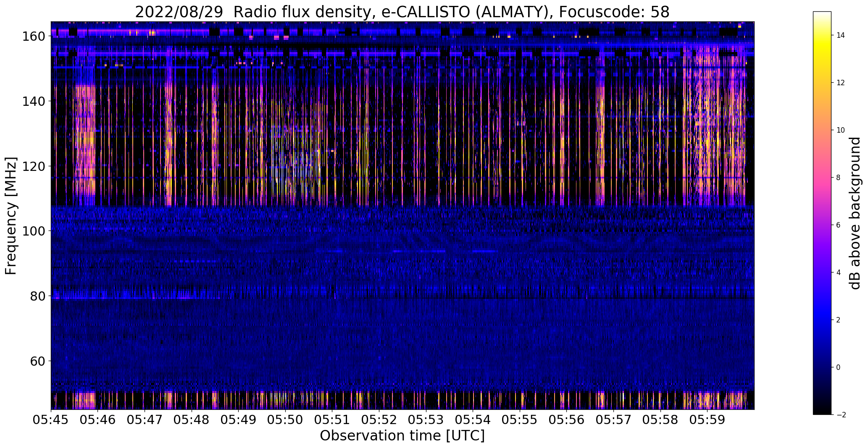The image size is (868, 448).
Task: Click the 05:52 time tick label
Action: point(379,419)
